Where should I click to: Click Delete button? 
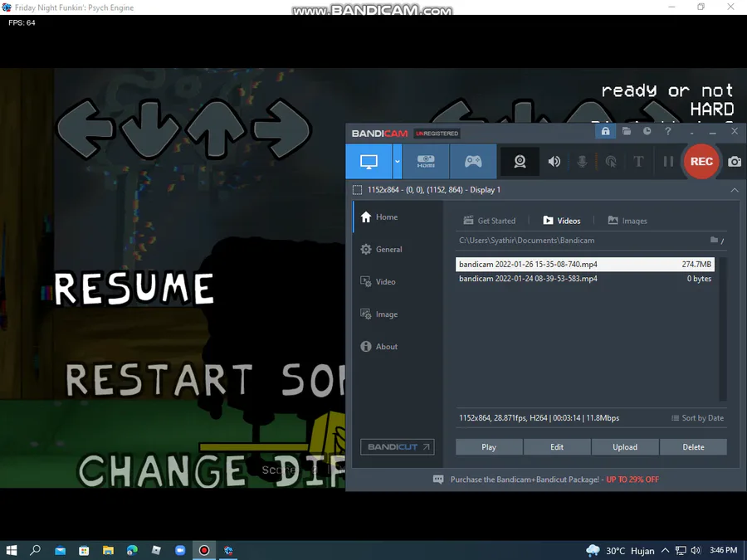(x=693, y=447)
